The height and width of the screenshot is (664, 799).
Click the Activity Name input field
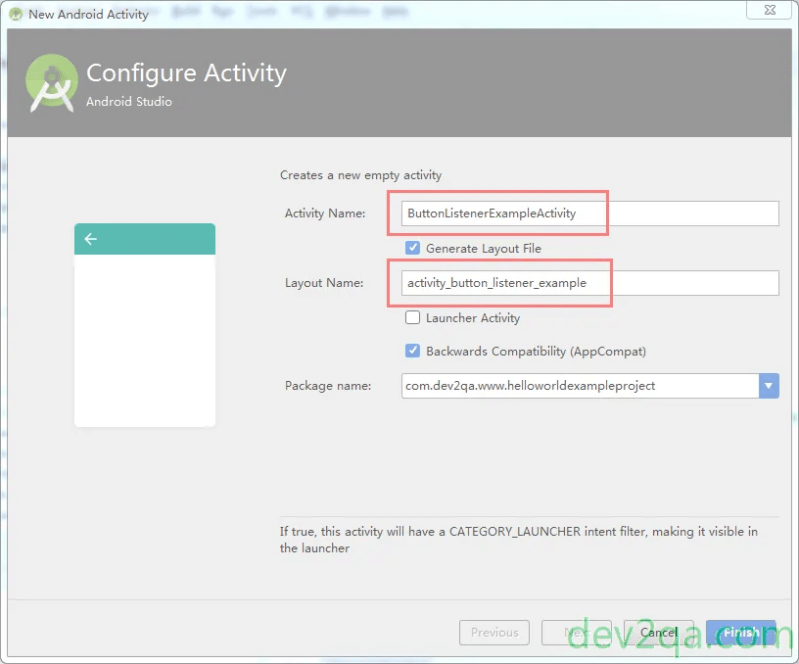(x=590, y=213)
